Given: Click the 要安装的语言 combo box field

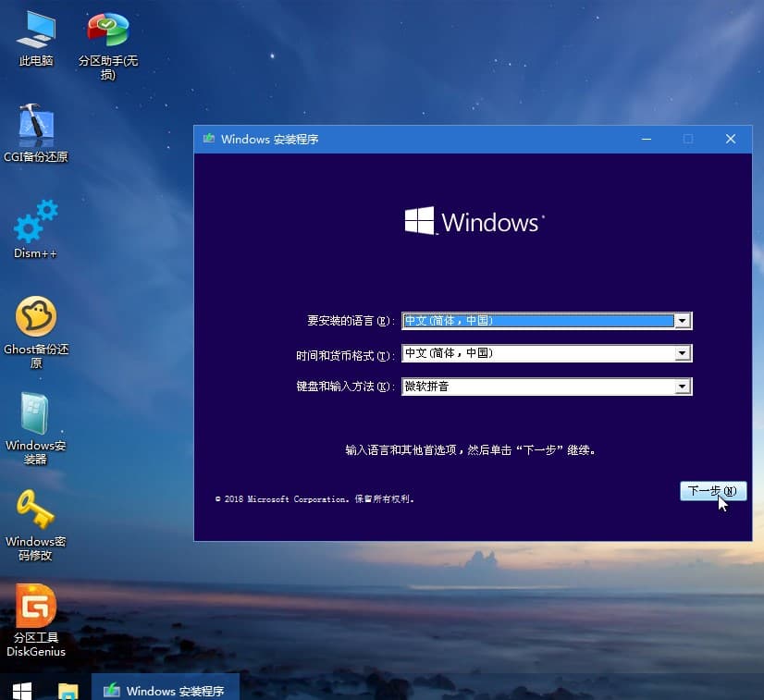Looking at the screenshot, I should (x=547, y=321).
